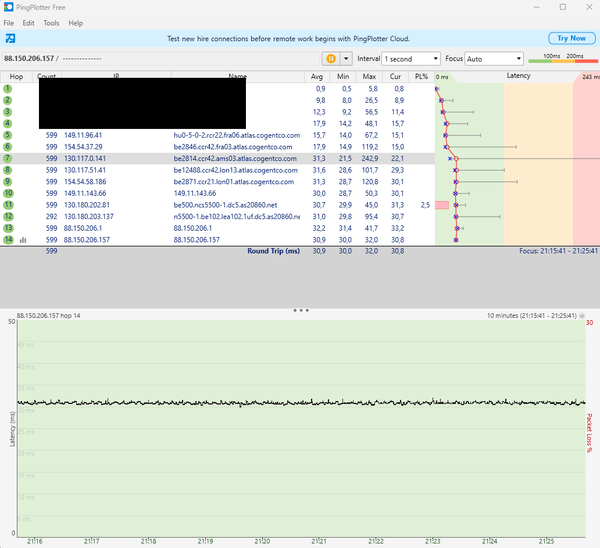This screenshot has height=548, width=600.
Task: Select hop 2 green circle icon
Action: click(x=8, y=100)
